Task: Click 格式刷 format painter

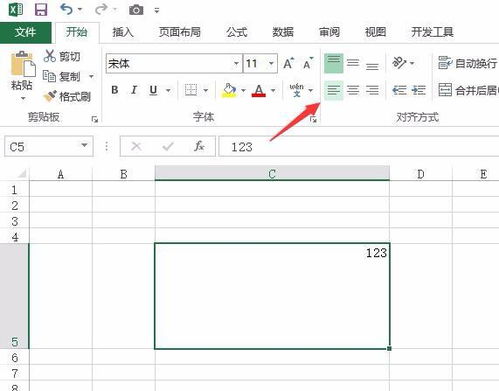Action: coord(67,97)
